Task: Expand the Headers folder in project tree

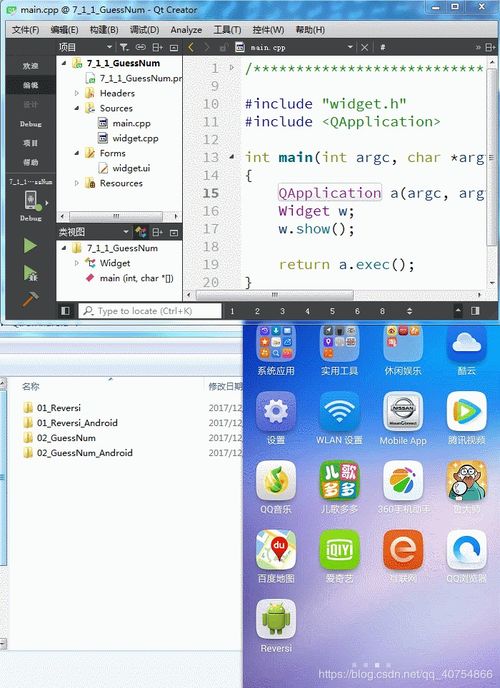Action: 77,93
